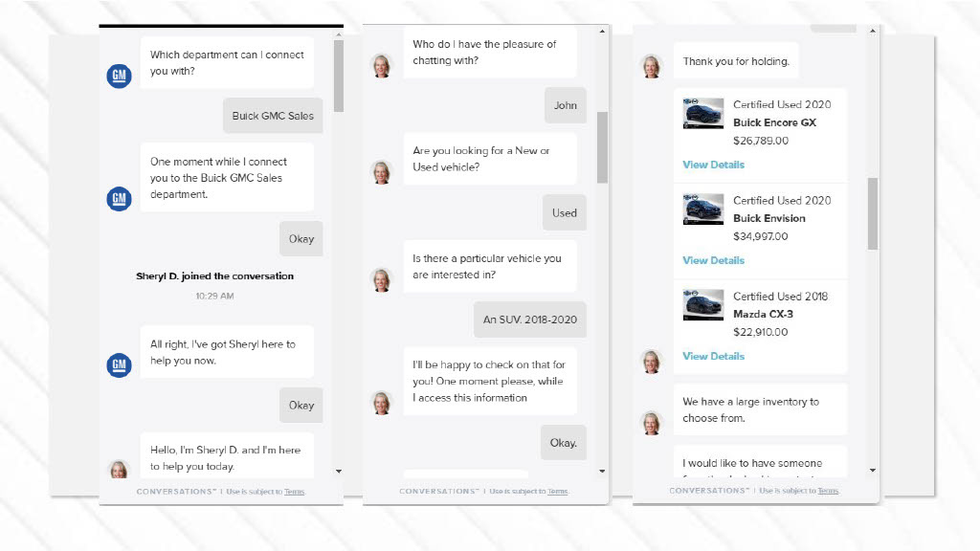Click scroll down arrow in right chat window
Viewport: 980px width, 551px height.
873,470
